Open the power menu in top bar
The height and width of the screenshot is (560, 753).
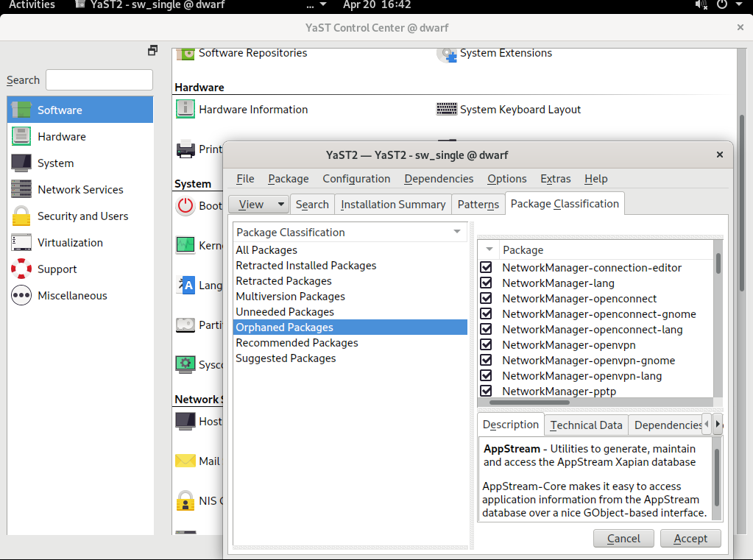722,5
